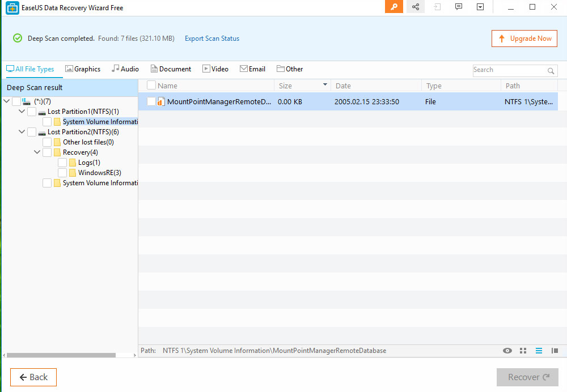Click the Logs folder icon
The width and height of the screenshot is (567, 392).
coord(73,163)
